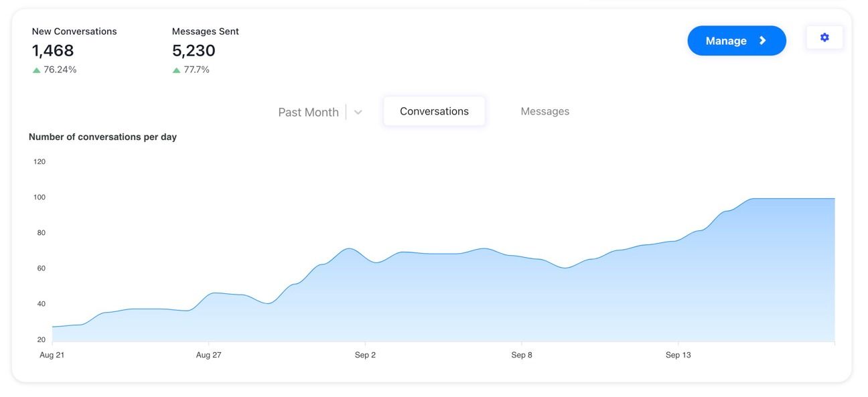Select the 1,468 conversations total value
The width and height of the screenshot is (868, 397).
point(53,51)
